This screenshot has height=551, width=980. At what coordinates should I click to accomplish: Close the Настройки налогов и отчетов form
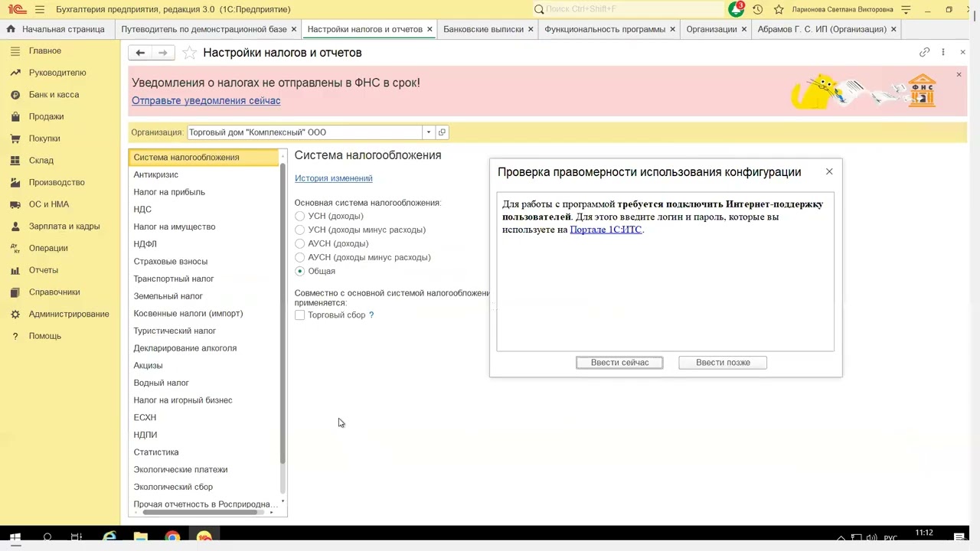pyautogui.click(x=962, y=52)
